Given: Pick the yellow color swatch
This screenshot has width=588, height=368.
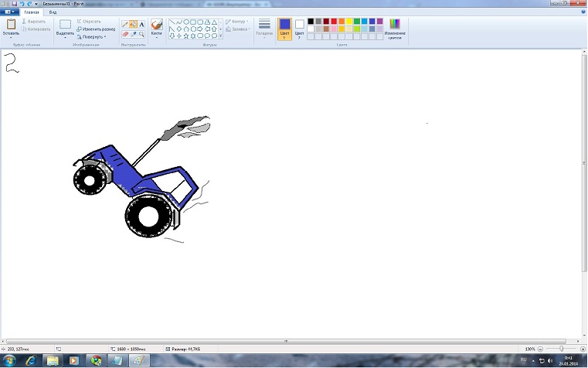Looking at the screenshot, I should click(349, 22).
